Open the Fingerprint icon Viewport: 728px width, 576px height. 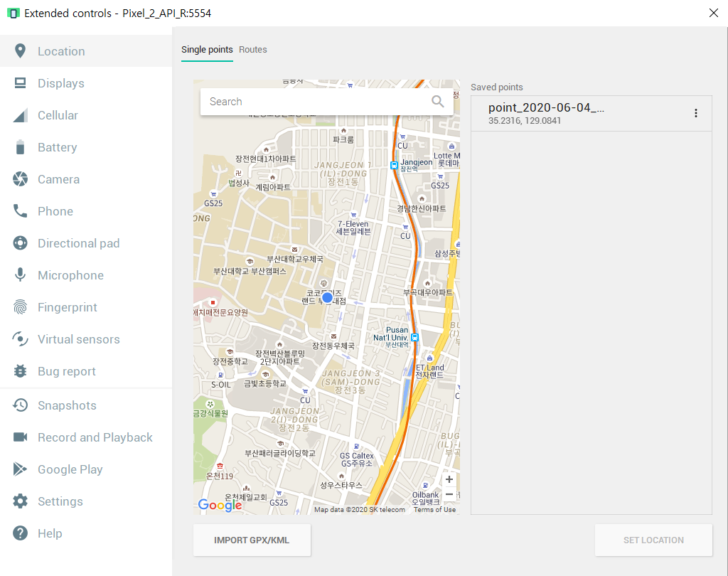pos(20,307)
